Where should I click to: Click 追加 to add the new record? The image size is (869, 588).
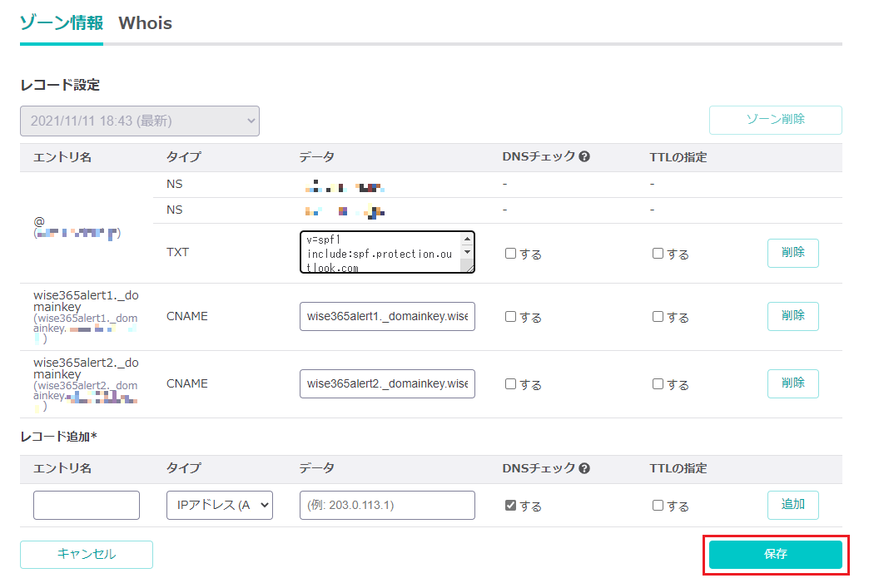point(792,505)
